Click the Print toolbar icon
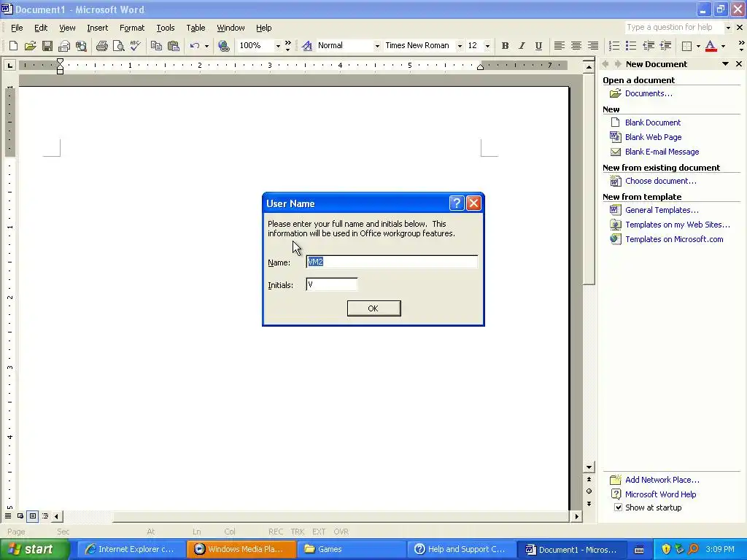Screen dimensions: 747x560 click(102, 46)
